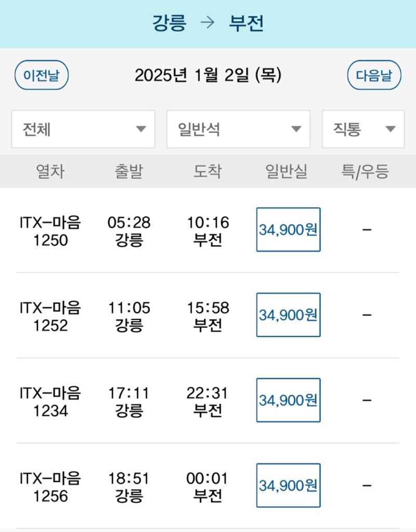Click 이전날 to view previous day
The height and width of the screenshot is (532, 416).
point(42,76)
